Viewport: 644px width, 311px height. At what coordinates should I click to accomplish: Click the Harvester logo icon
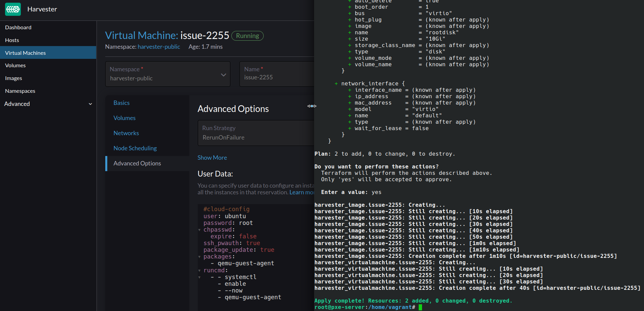coord(13,9)
